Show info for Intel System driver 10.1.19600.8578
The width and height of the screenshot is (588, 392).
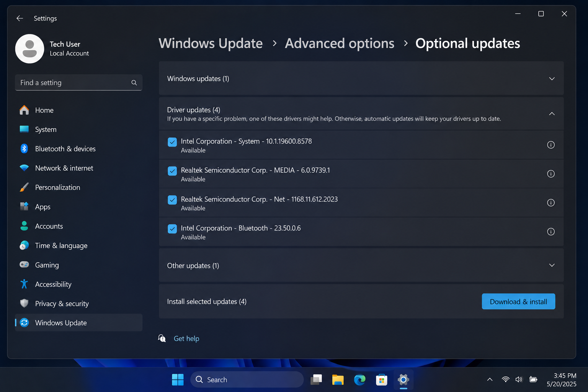tap(551, 145)
